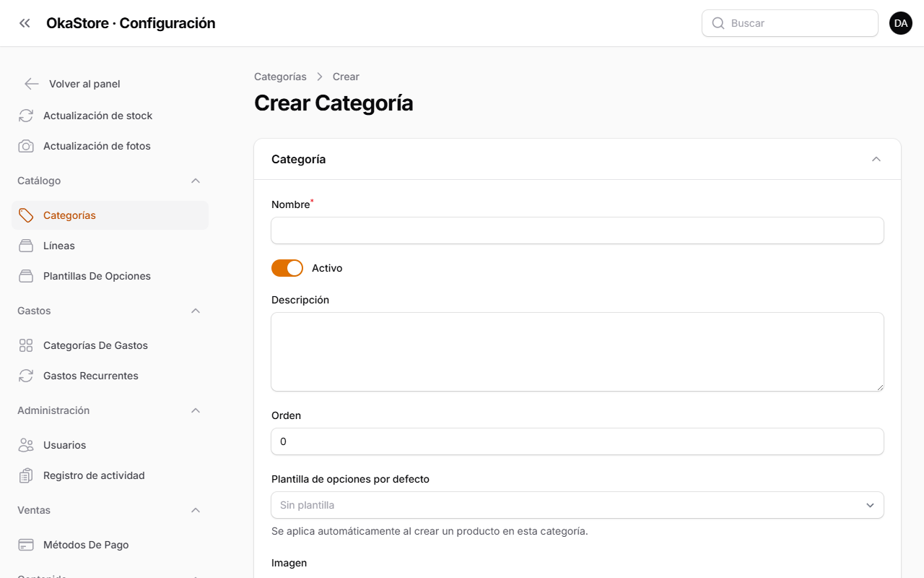924x578 pixels.
Task: Collapse the sidebar with double-chevron icon
Action: [x=25, y=23]
